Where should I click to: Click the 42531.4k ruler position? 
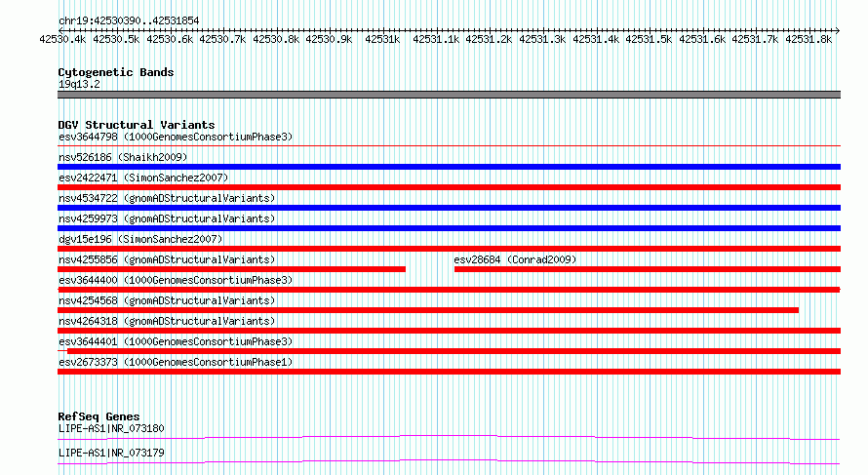[x=596, y=39]
